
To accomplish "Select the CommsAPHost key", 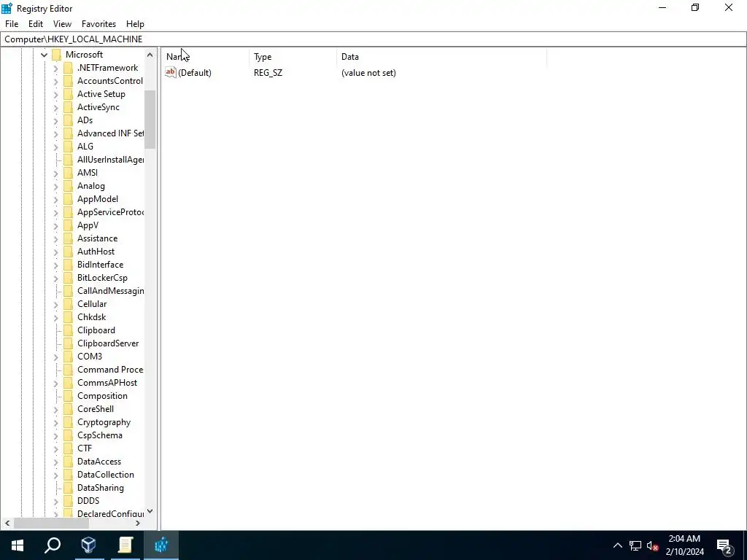I will (107, 382).
